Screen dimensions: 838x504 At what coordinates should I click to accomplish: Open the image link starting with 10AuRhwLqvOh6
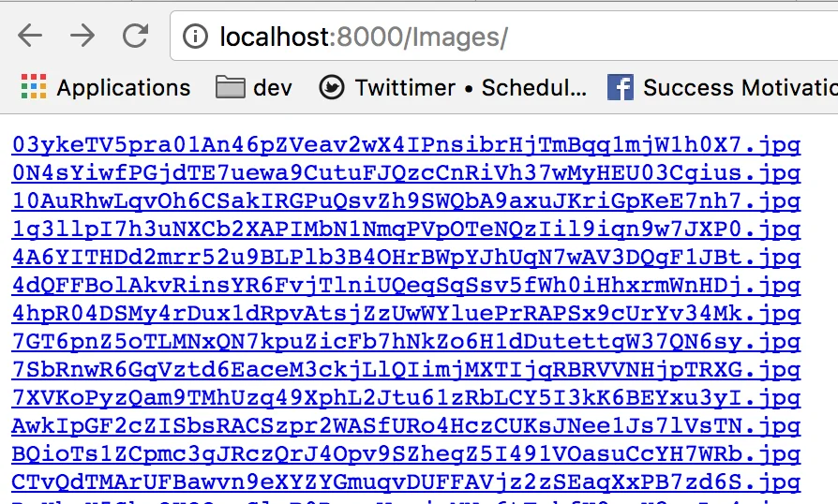tap(406, 201)
